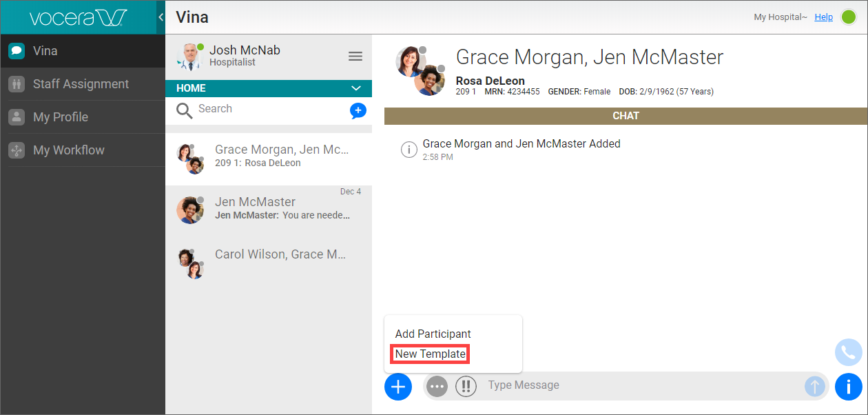Go to Staff Assignment in sidebar
Screen dimensions: 868x415
[81, 84]
